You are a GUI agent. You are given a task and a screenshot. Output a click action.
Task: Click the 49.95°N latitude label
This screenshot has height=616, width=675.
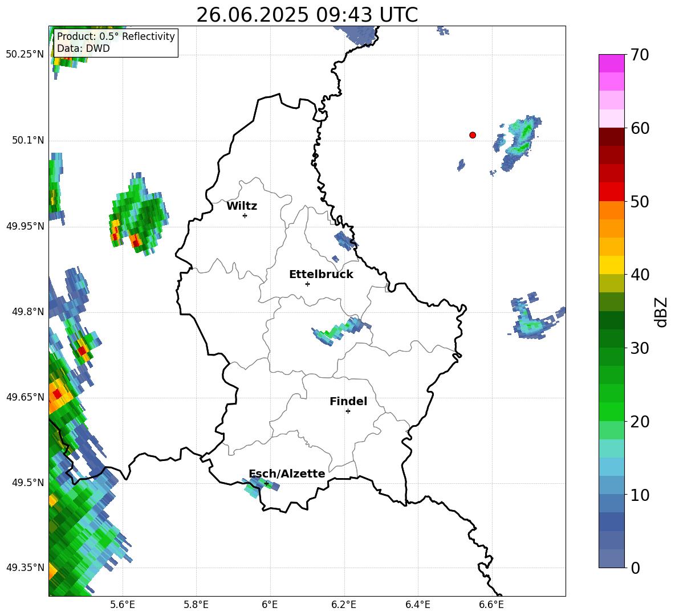pos(25,226)
